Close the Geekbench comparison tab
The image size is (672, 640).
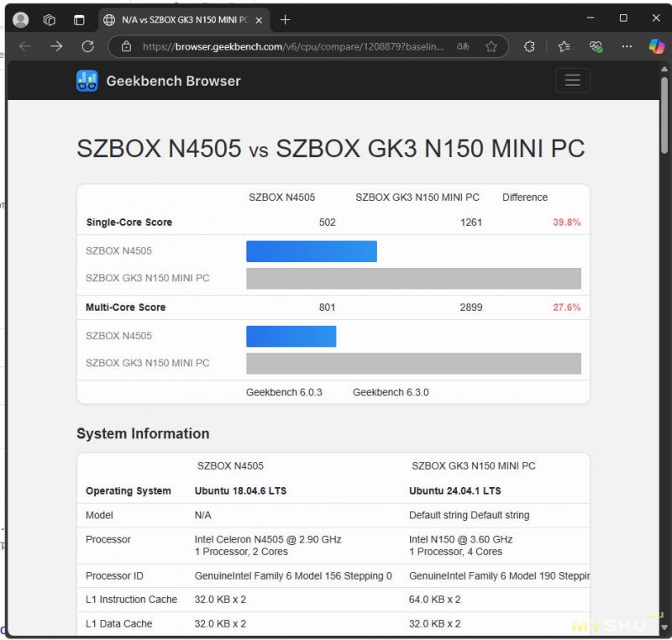[x=259, y=20]
